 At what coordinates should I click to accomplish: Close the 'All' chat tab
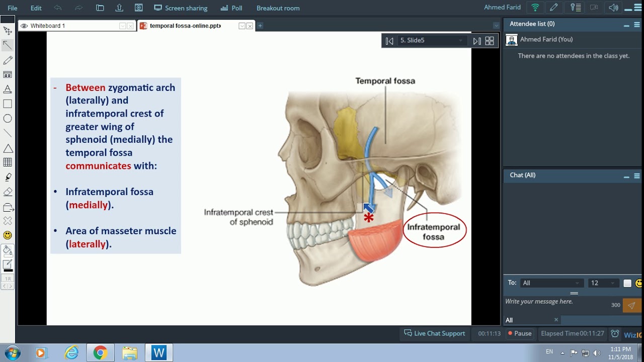point(556,320)
